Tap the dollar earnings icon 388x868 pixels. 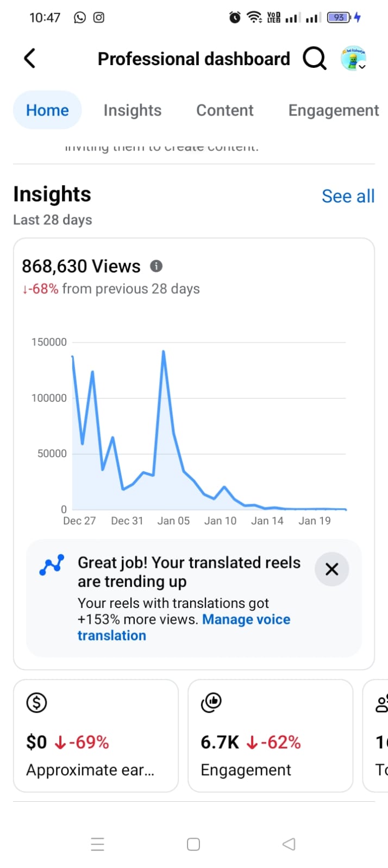[x=36, y=702]
